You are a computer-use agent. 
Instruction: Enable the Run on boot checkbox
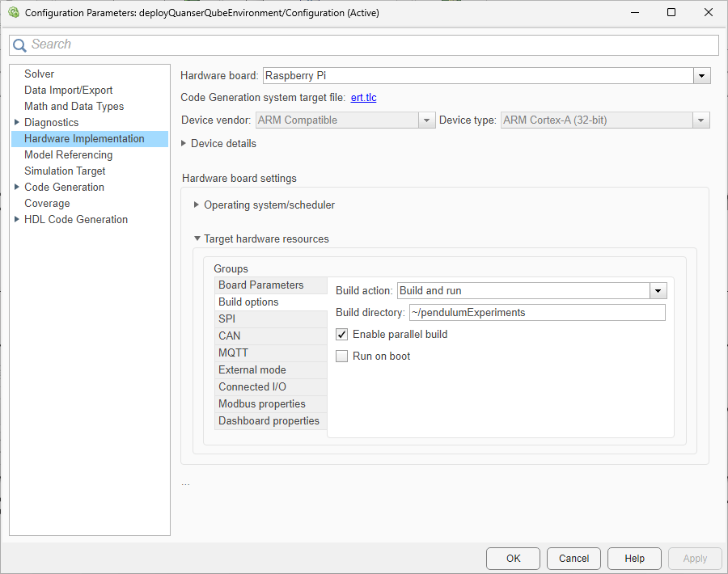(342, 356)
